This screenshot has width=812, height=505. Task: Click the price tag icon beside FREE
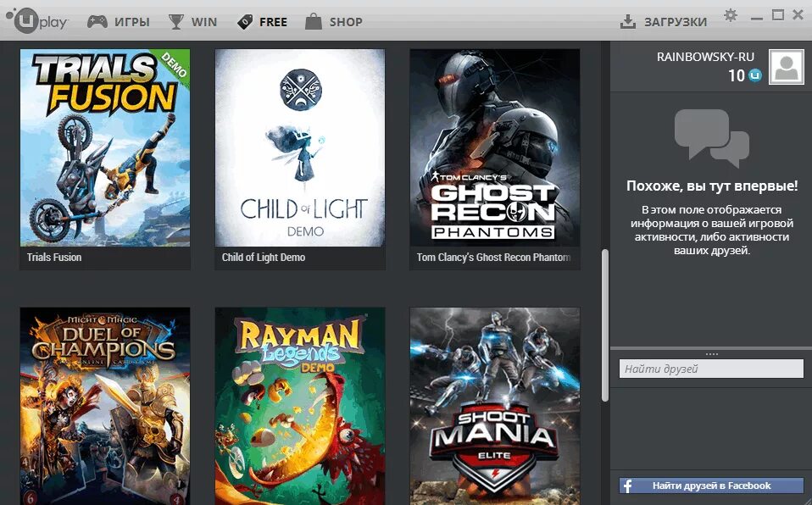point(244,22)
